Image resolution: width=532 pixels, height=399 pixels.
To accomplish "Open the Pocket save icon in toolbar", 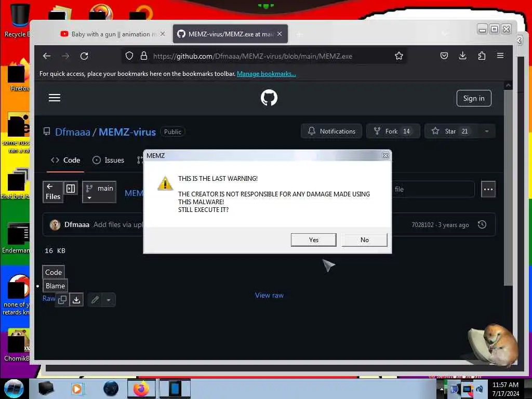I will 444,56.
